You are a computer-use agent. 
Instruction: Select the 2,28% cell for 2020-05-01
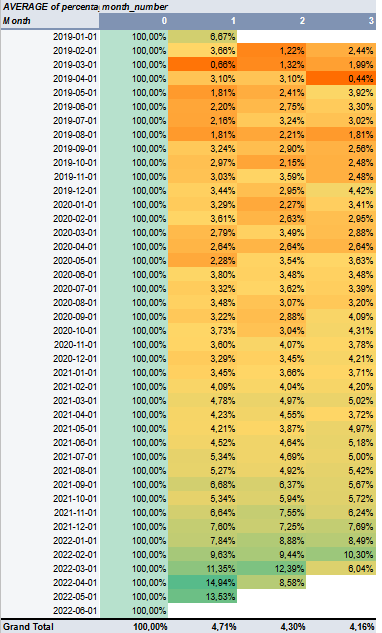coord(203,260)
